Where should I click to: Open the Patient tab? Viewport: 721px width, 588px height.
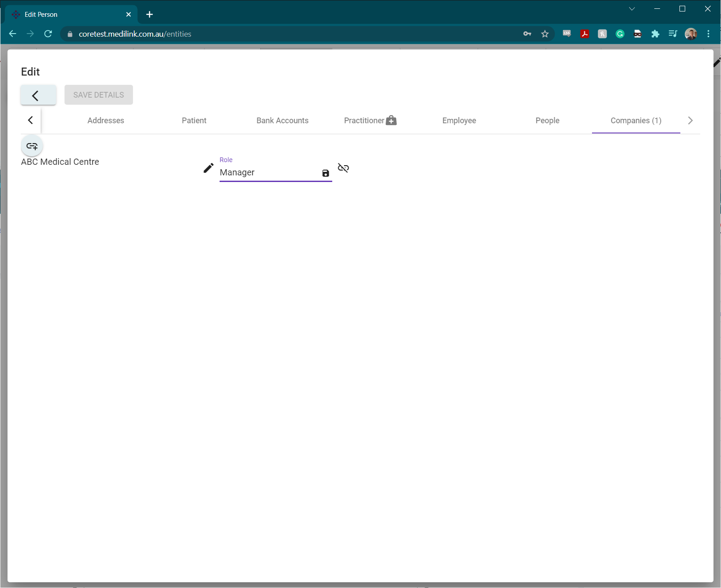[x=194, y=121]
